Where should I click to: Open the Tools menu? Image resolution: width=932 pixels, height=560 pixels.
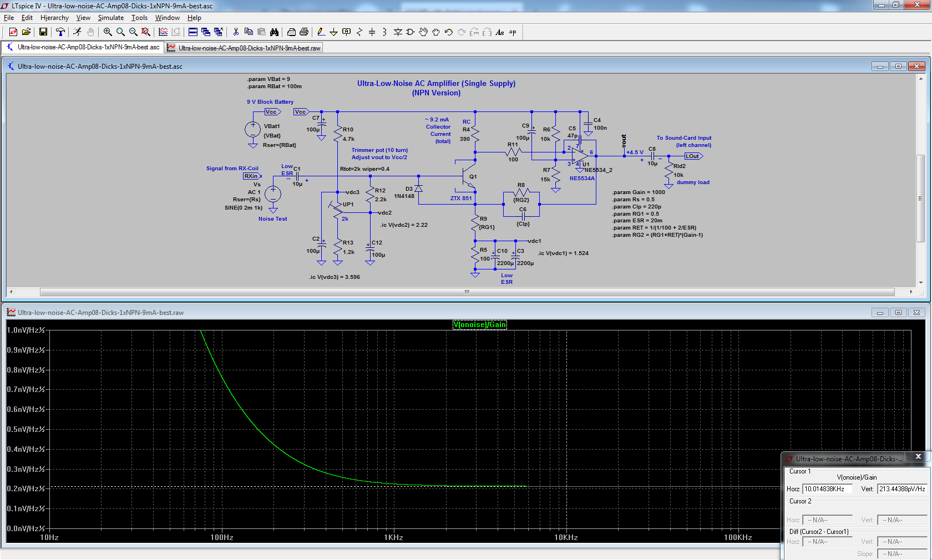point(139,18)
